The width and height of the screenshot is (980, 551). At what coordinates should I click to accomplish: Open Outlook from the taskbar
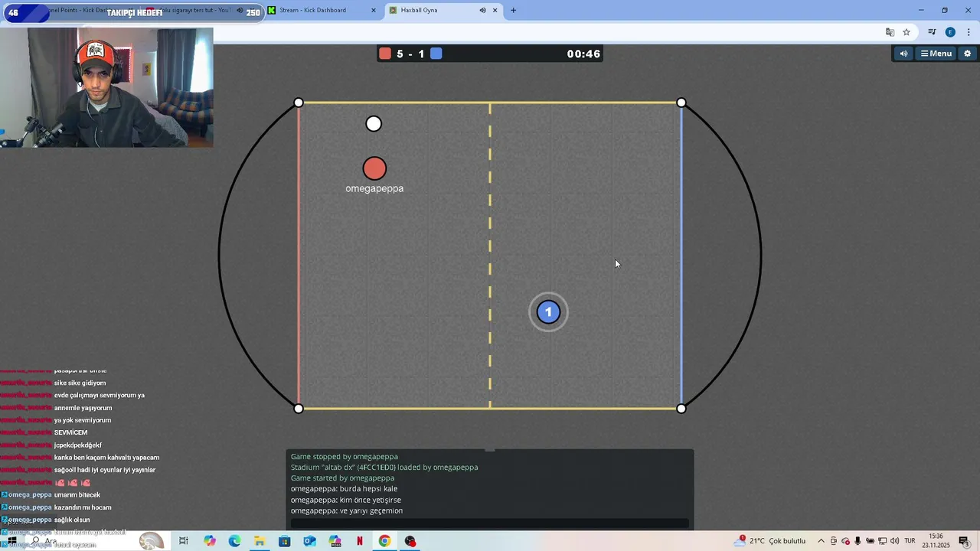pyautogui.click(x=309, y=541)
